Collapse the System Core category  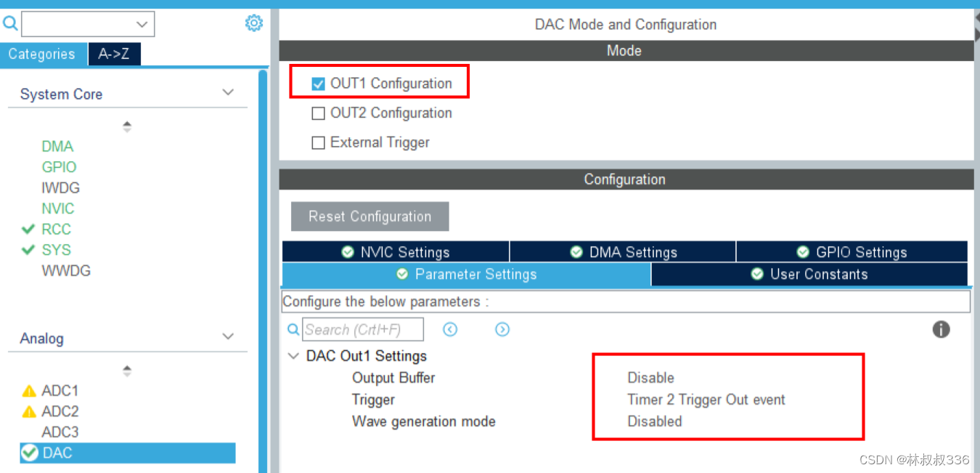pos(228,93)
